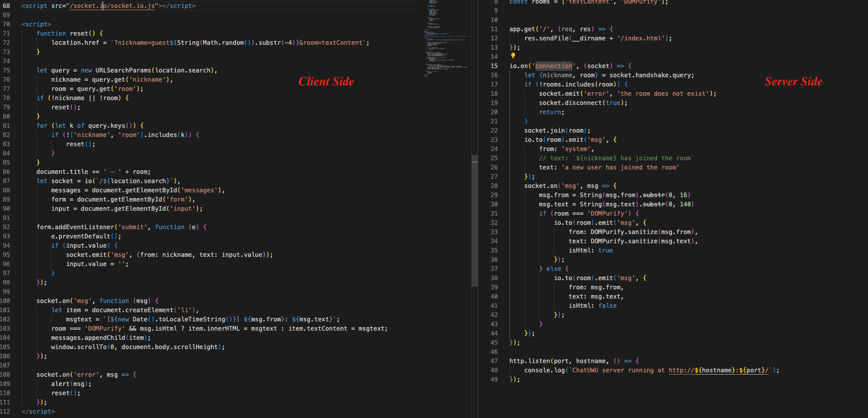
Task: Click the highlighted 'connection' string
Action: click(553, 66)
